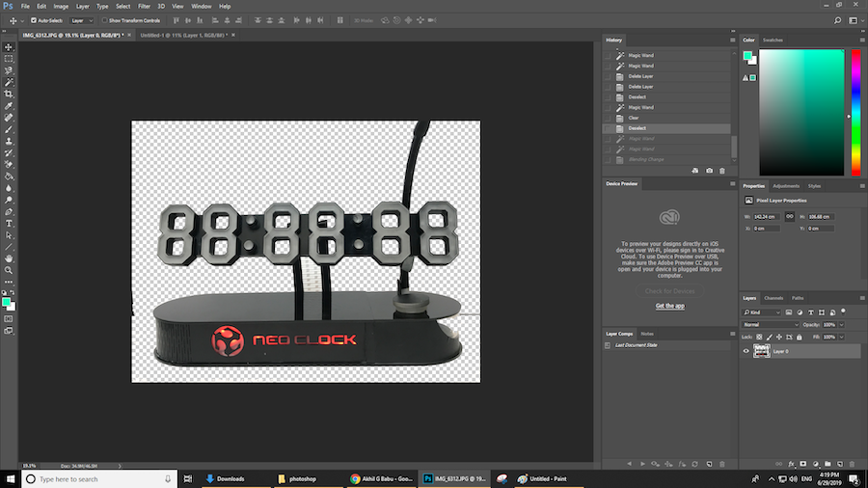Toggle lock transparent pixels
This screenshot has height=488, width=868.
pyautogui.click(x=759, y=337)
